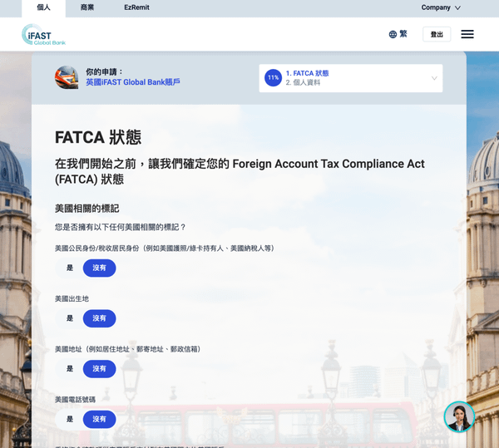Image resolution: width=499 pixels, height=448 pixels.
Task: Expand the application steps dropdown chevron
Action: click(x=434, y=78)
